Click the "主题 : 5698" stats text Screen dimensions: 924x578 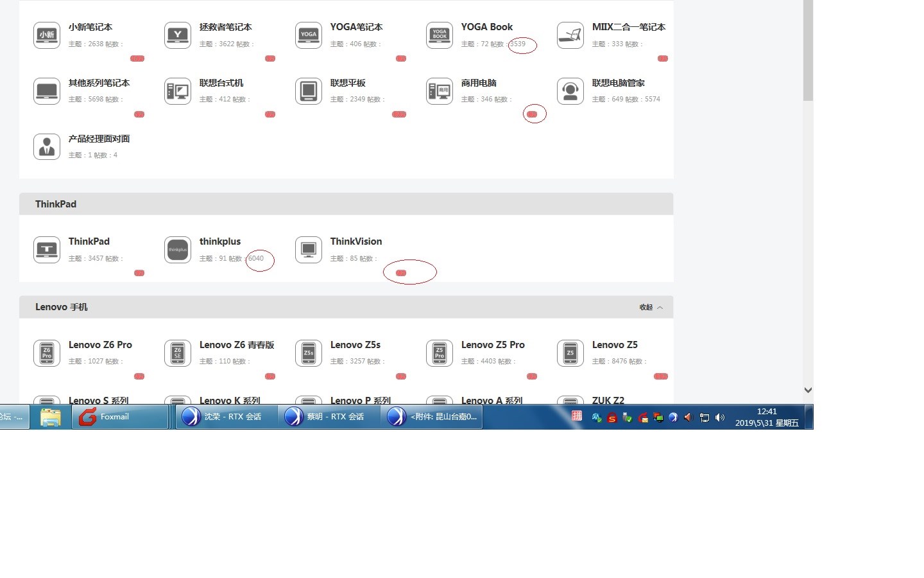pyautogui.click(x=86, y=99)
